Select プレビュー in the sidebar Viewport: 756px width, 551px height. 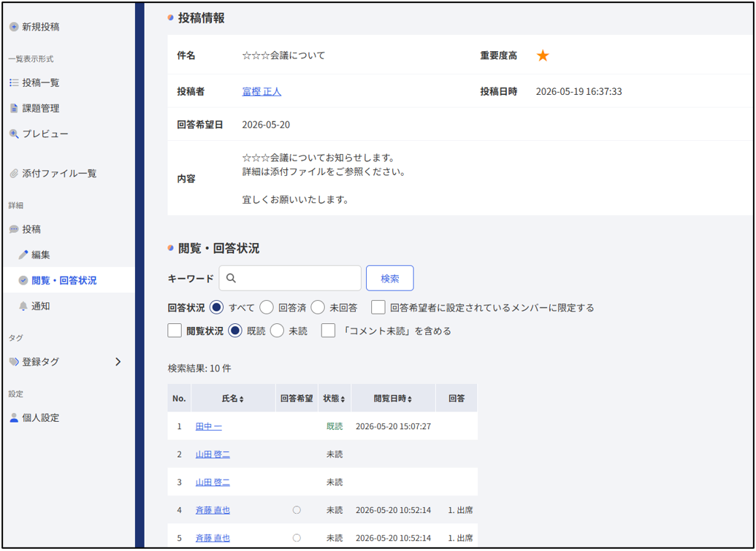pos(45,134)
